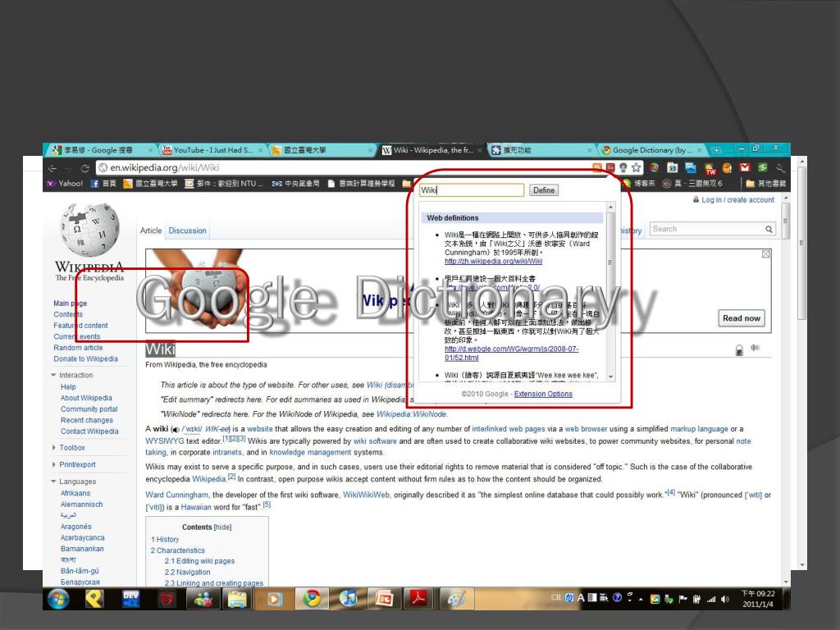Open Windows Live Messenger taskbar icon
This screenshot has width=840, height=630.
pyautogui.click(x=203, y=599)
